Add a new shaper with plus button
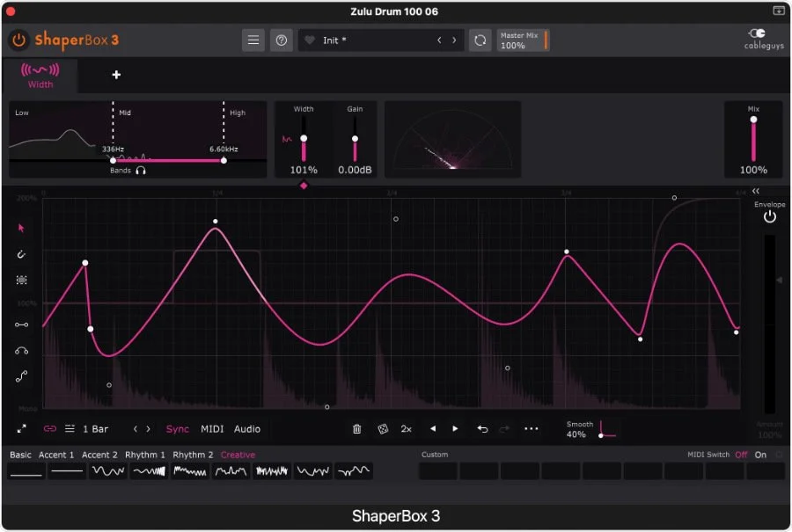 click(x=116, y=75)
